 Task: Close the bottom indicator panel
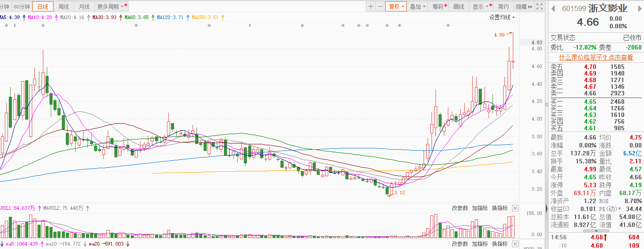tap(515, 244)
